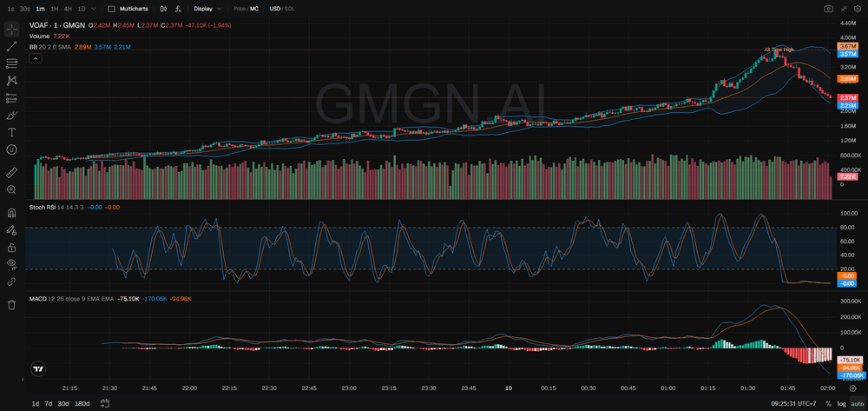Open the Fibonacci retracement tools

coord(11,63)
